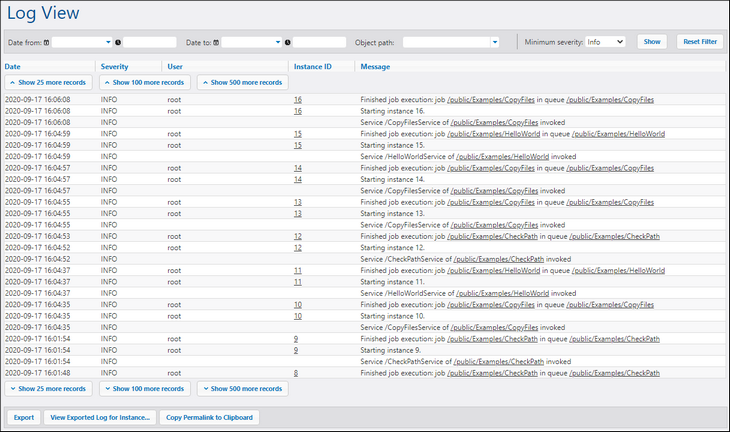Open HelloWorld job link in instance 15 finished row
The image size is (730, 432).
coord(493,134)
